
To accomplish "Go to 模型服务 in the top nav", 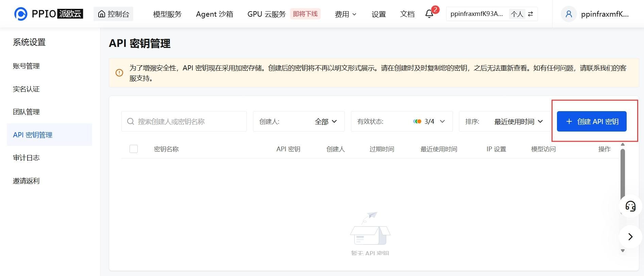I will pyautogui.click(x=167, y=14).
